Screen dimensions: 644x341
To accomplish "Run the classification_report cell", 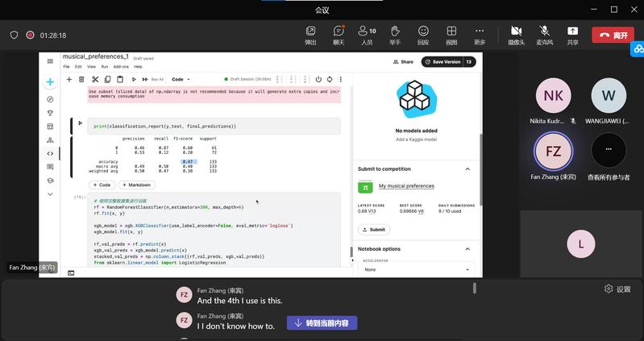I will pos(80,123).
